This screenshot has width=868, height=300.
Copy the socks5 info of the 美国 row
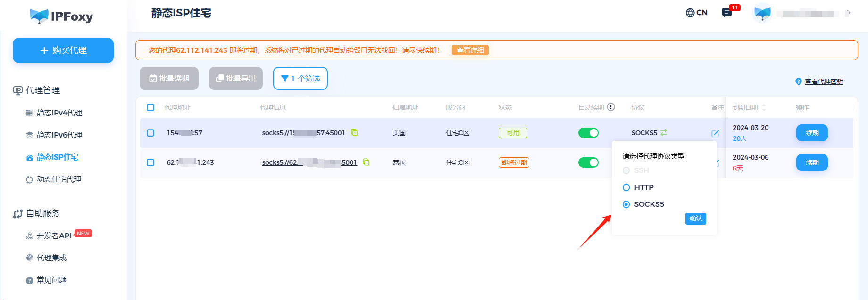(354, 133)
